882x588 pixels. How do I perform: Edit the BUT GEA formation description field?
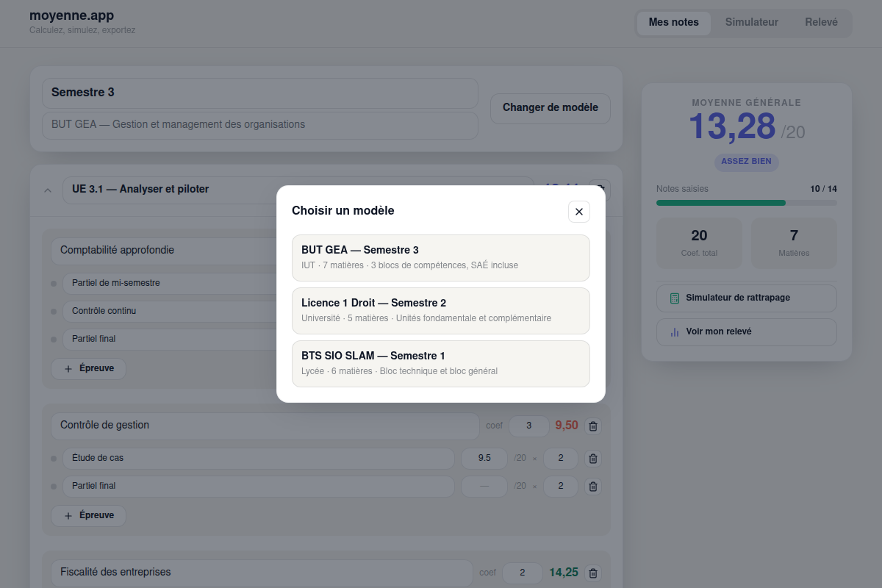click(260, 125)
